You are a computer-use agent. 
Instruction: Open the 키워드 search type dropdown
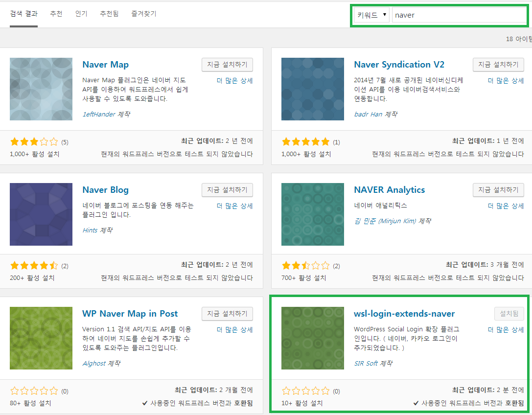(371, 15)
